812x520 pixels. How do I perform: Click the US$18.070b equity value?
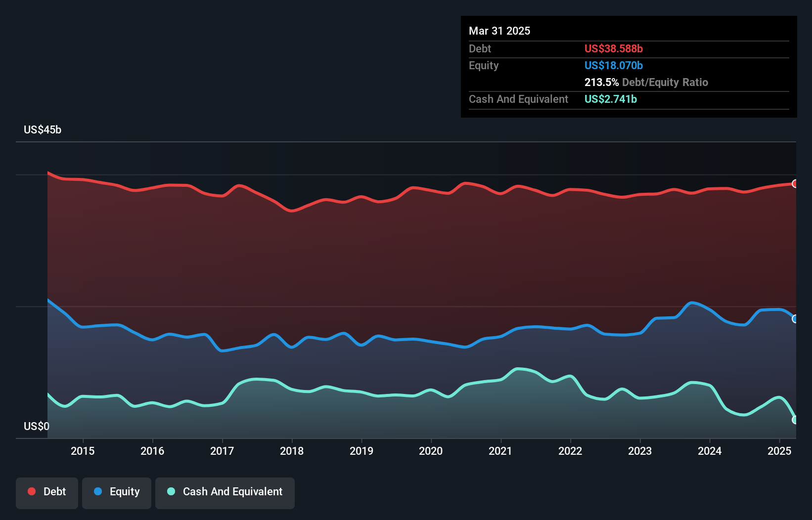tap(614, 65)
